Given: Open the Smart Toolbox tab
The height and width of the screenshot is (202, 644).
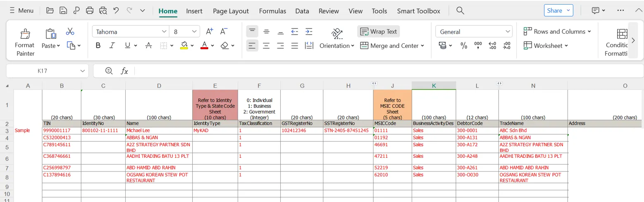Looking at the screenshot, I should (419, 11).
